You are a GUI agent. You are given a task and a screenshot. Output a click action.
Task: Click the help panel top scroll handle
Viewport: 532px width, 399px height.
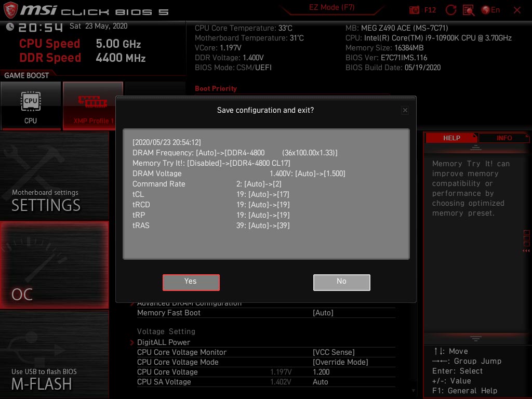pyautogui.click(x=476, y=148)
